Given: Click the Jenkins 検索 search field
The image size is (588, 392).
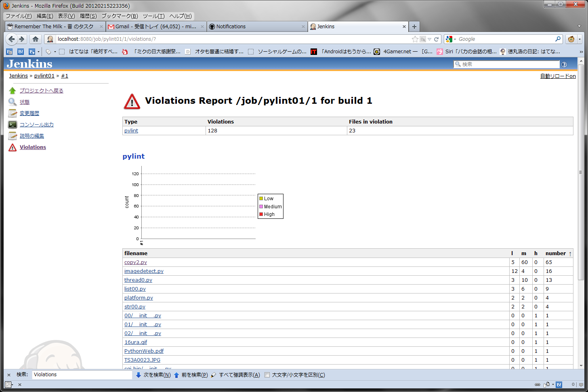Looking at the screenshot, I should point(507,65).
